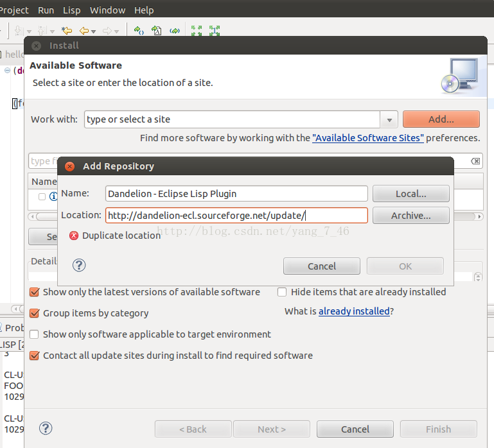
Task: Click the green arrow inside parentheses icon
Action: (x=175, y=31)
